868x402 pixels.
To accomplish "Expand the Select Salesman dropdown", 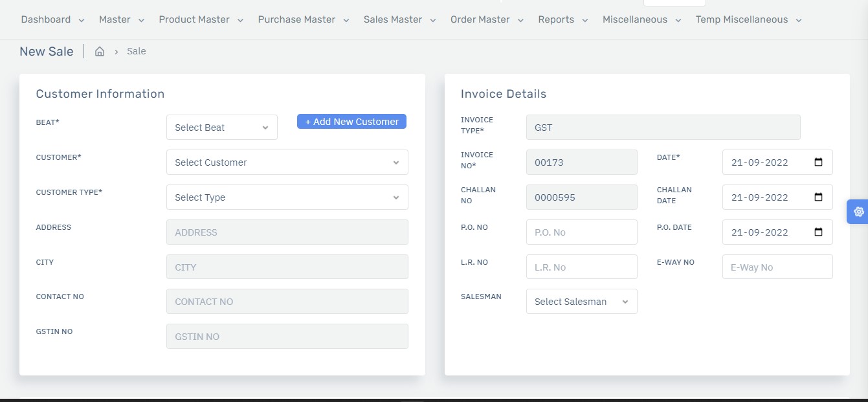I will pyautogui.click(x=581, y=302).
